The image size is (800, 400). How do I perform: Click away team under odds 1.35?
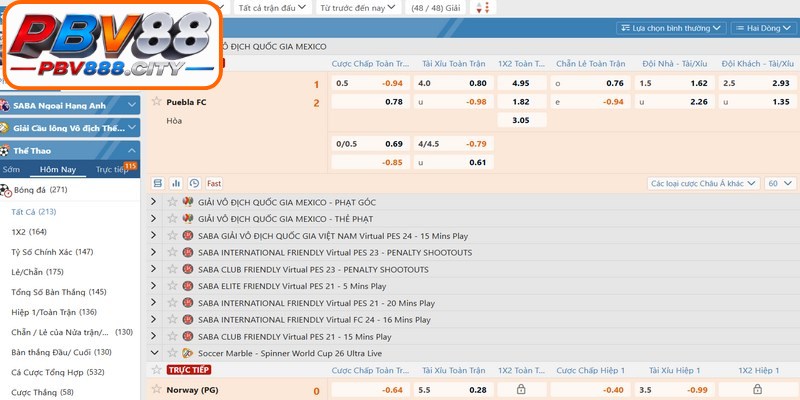pos(758,102)
